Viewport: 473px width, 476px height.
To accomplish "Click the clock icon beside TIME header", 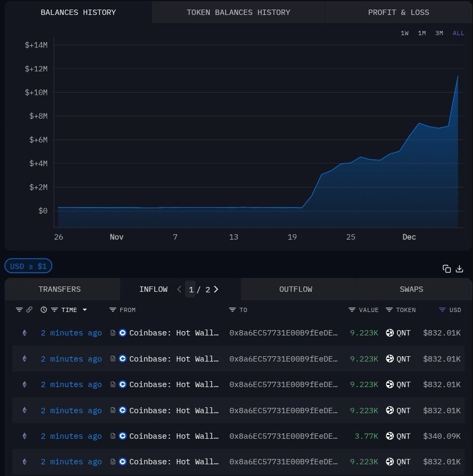I will coord(44,310).
